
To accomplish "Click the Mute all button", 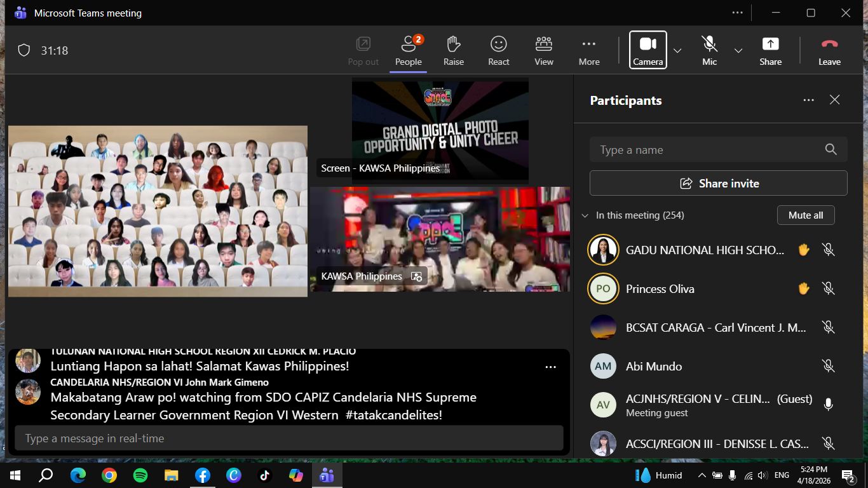I will pyautogui.click(x=806, y=215).
